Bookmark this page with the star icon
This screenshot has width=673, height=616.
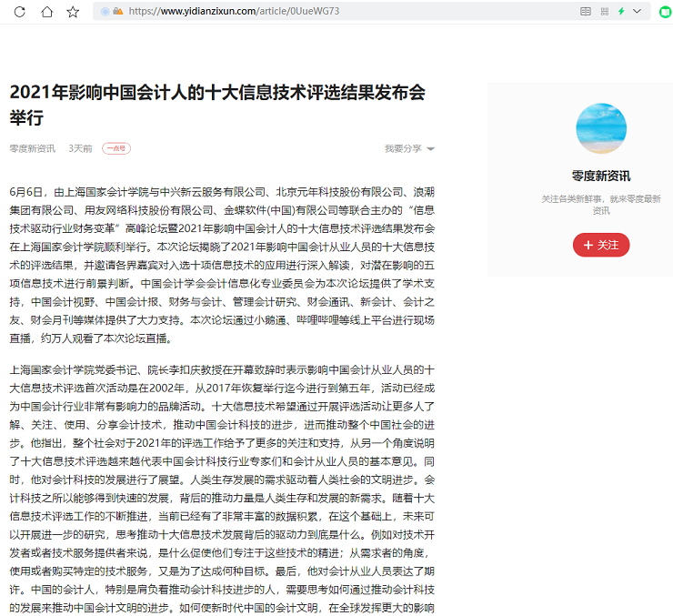pyautogui.click(x=73, y=12)
